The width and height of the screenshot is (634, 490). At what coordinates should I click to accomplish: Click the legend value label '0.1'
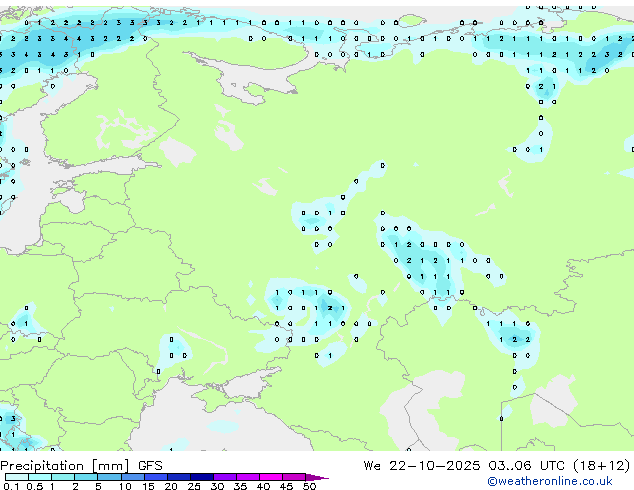point(11,486)
